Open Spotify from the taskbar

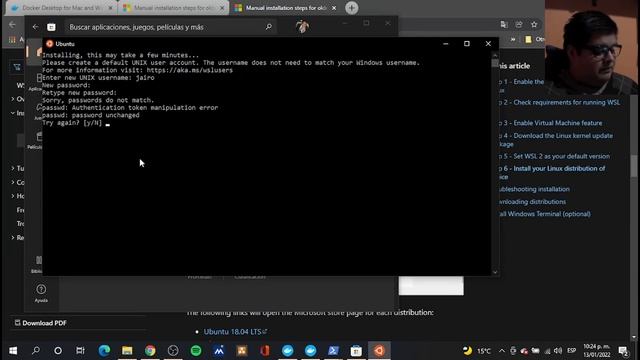[196, 351]
